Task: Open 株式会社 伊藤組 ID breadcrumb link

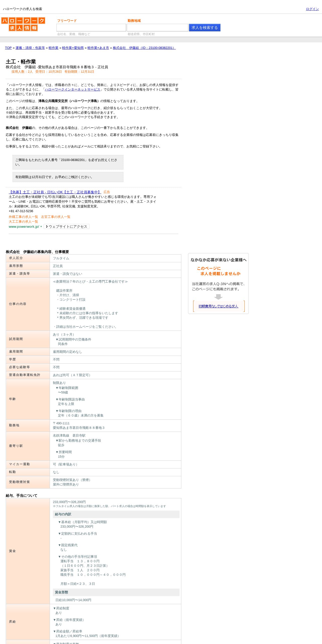Action: coord(144,48)
